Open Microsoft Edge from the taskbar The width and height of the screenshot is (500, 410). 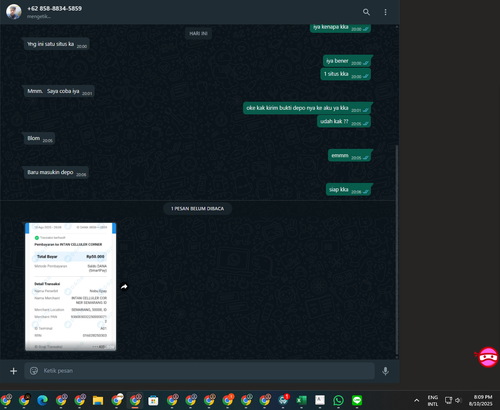click(x=42, y=400)
